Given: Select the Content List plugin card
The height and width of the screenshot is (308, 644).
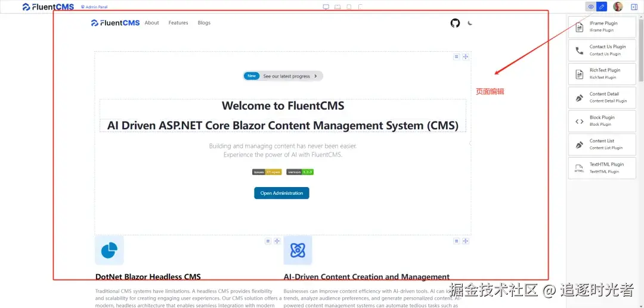Looking at the screenshot, I should [602, 144].
